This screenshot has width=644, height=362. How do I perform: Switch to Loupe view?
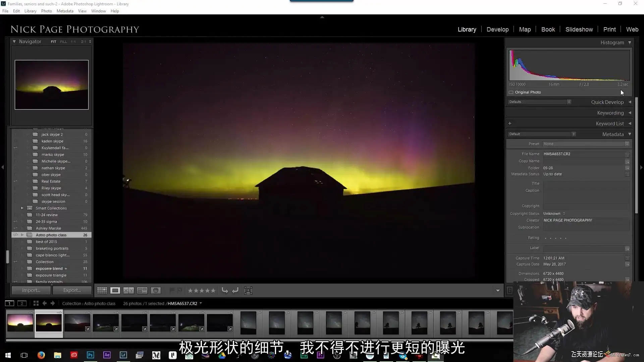point(115,291)
